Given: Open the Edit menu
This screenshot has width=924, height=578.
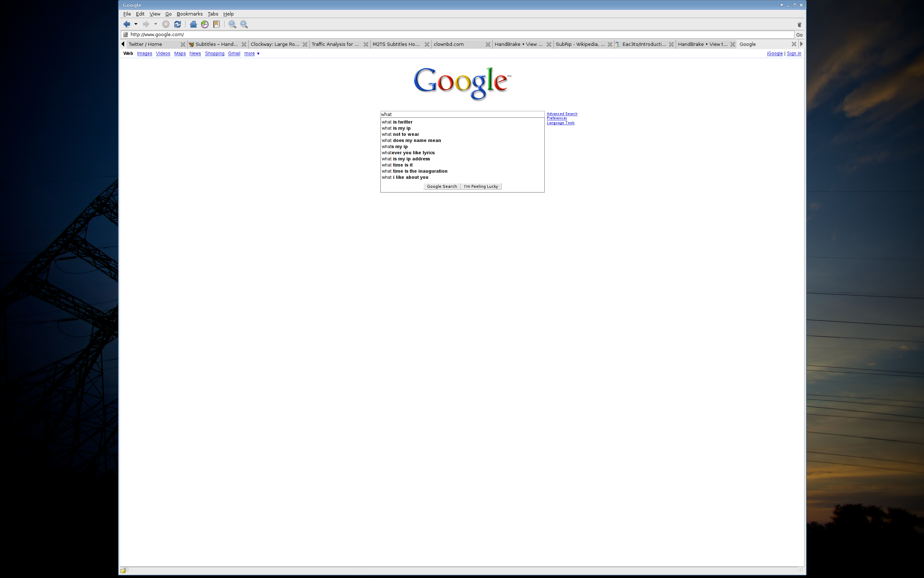Looking at the screenshot, I should click(x=140, y=14).
